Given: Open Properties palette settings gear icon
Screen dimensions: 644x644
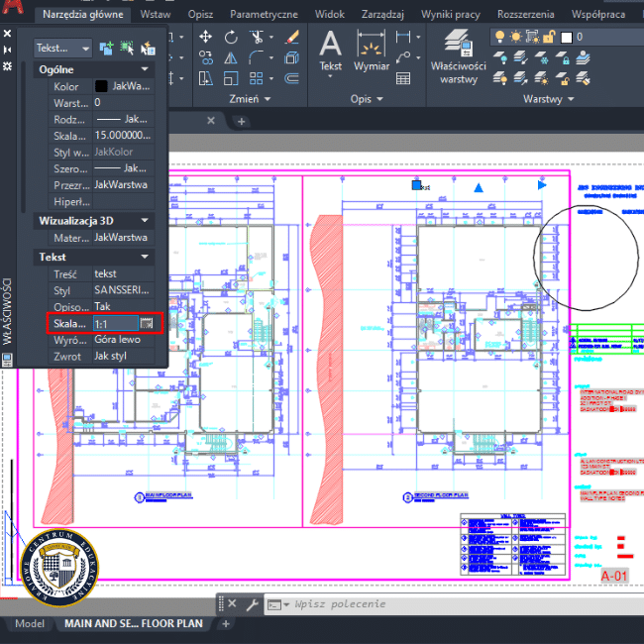Looking at the screenshot, I should point(7,66).
